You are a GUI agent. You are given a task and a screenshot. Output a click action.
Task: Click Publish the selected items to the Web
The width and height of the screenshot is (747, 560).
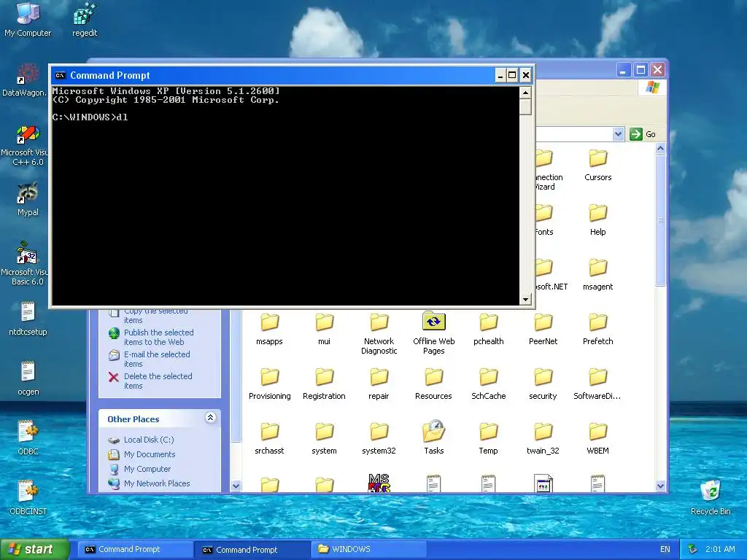tap(158, 337)
